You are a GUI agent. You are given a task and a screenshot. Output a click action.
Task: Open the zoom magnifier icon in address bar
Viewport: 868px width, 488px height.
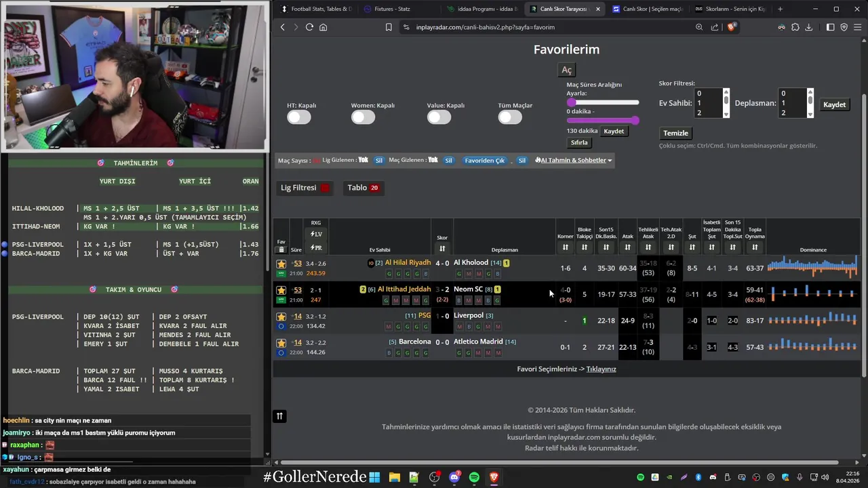(699, 27)
